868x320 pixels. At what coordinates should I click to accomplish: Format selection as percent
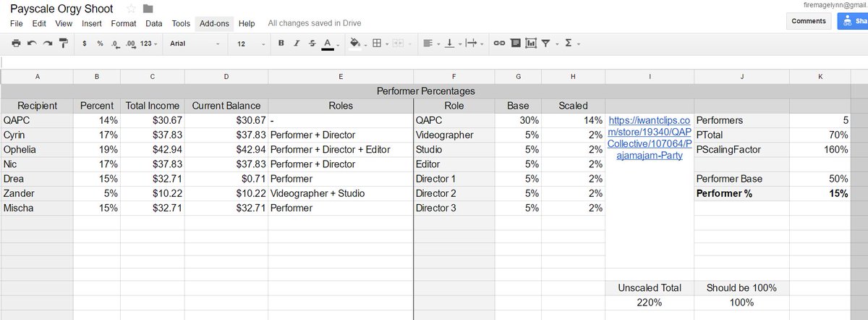pos(100,43)
